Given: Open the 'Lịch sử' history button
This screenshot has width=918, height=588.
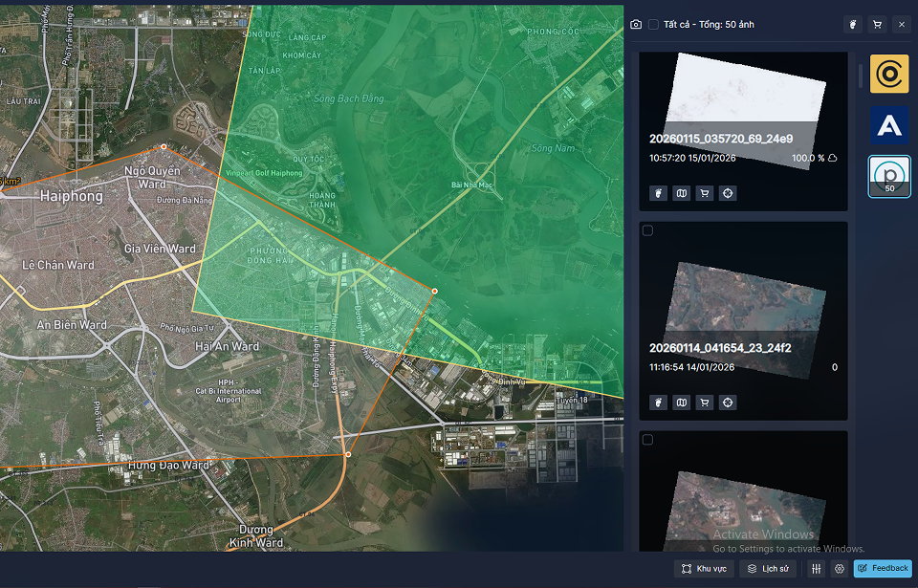Looking at the screenshot, I should (x=768, y=569).
